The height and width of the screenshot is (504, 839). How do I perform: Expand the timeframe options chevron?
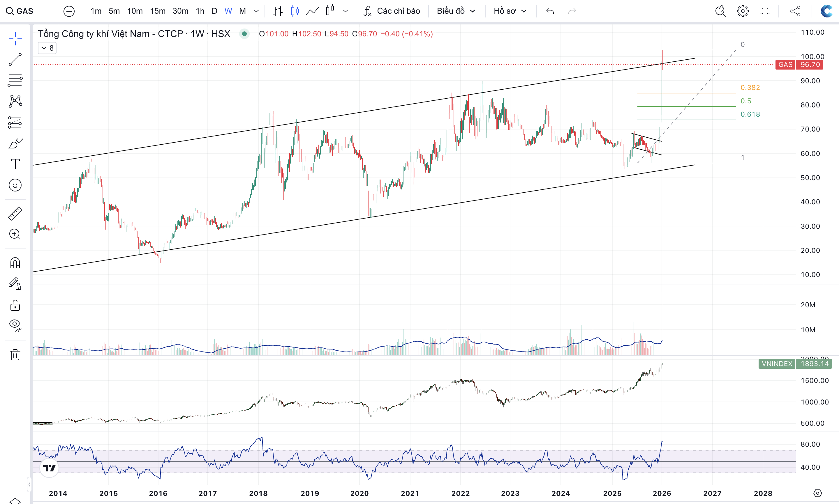(x=256, y=11)
